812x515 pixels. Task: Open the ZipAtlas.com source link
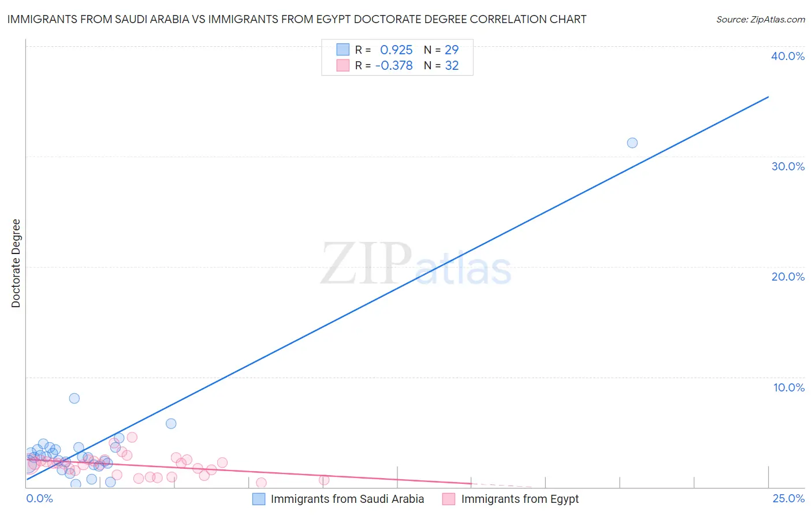(x=761, y=19)
